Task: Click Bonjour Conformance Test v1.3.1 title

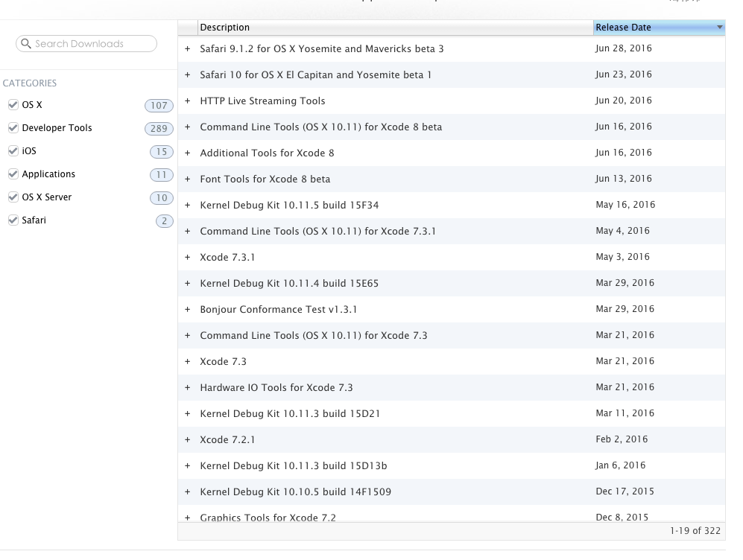Action: 279,309
